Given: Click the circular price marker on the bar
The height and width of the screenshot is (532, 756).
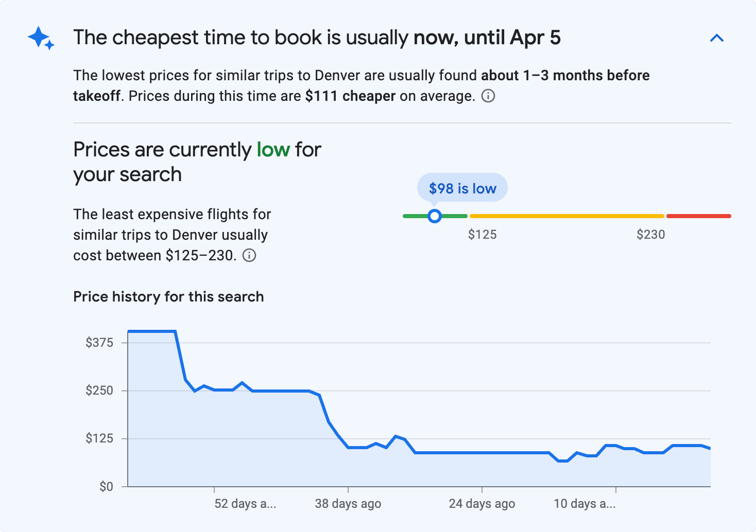Looking at the screenshot, I should (435, 216).
